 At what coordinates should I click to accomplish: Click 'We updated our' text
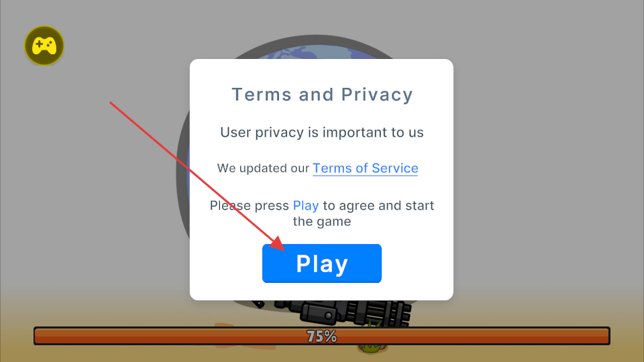tap(263, 168)
